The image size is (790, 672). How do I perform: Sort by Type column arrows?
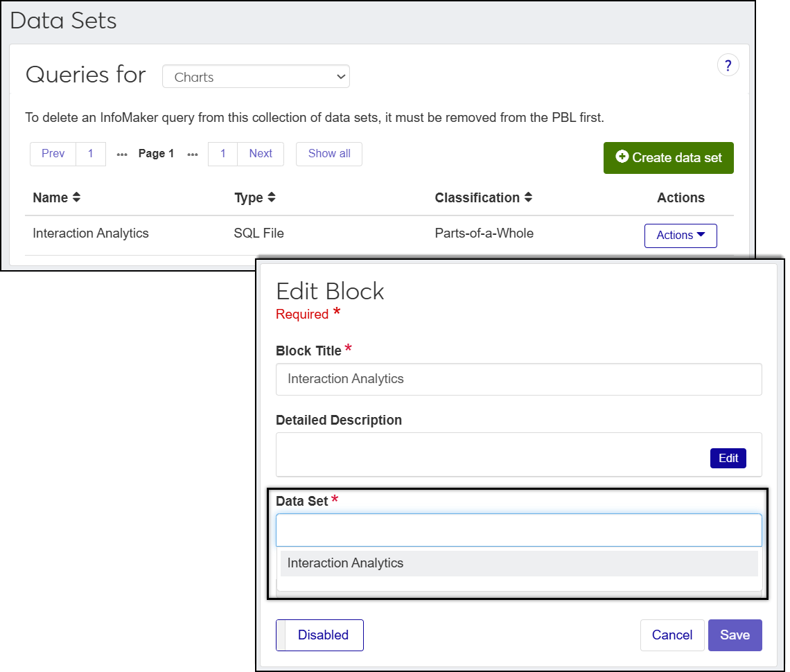[x=272, y=197]
